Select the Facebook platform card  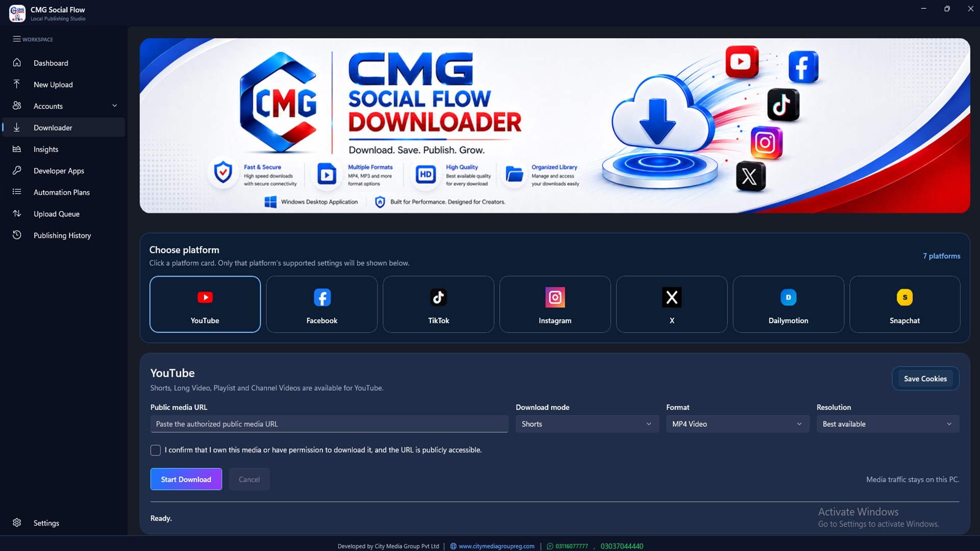(322, 304)
